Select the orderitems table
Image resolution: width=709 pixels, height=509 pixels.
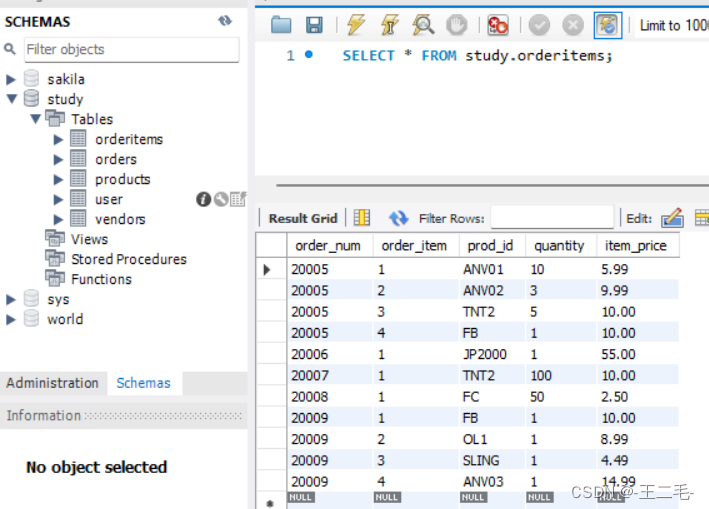[x=129, y=139]
